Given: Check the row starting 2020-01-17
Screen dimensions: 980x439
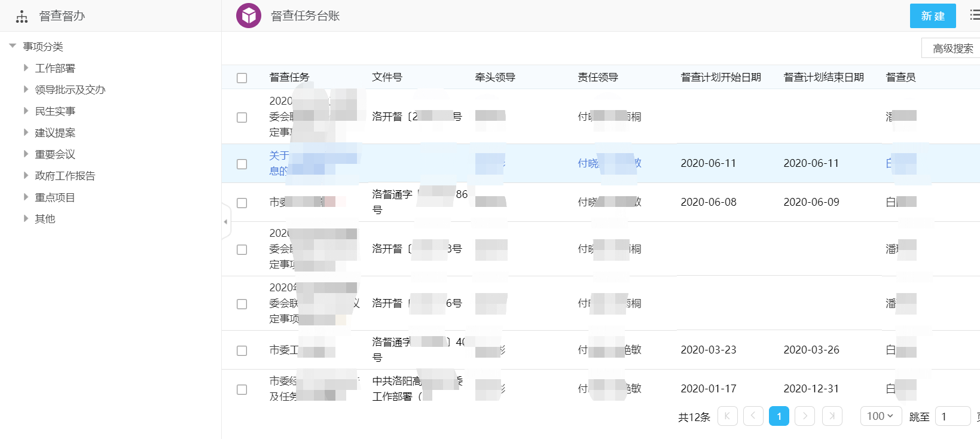Looking at the screenshot, I should [242, 389].
